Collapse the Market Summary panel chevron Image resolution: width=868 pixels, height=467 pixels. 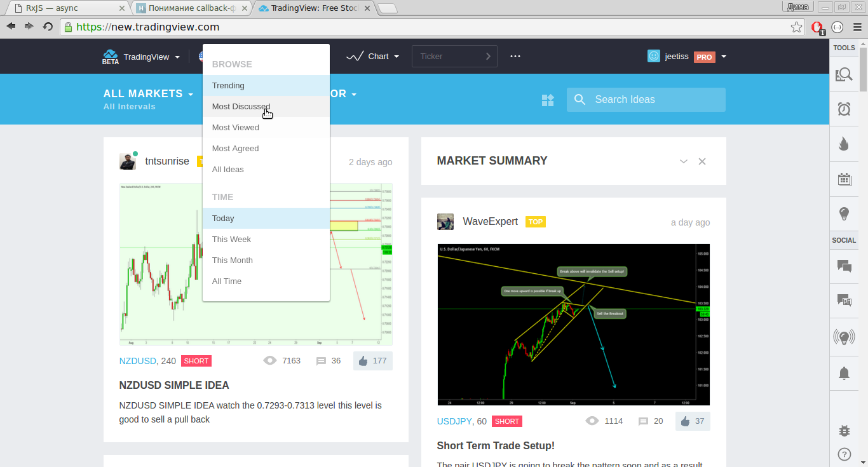[x=684, y=161]
